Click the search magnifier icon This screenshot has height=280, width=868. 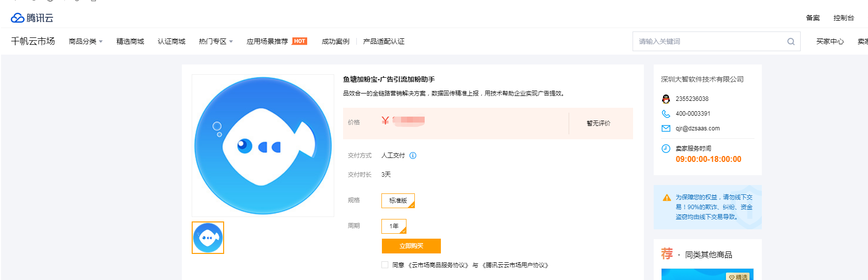coord(791,41)
